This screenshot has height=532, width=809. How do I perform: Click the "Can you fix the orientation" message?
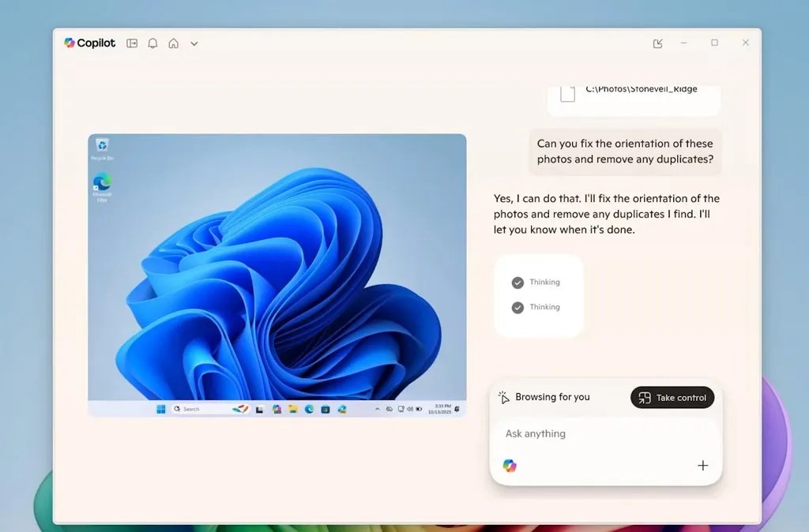pos(625,152)
